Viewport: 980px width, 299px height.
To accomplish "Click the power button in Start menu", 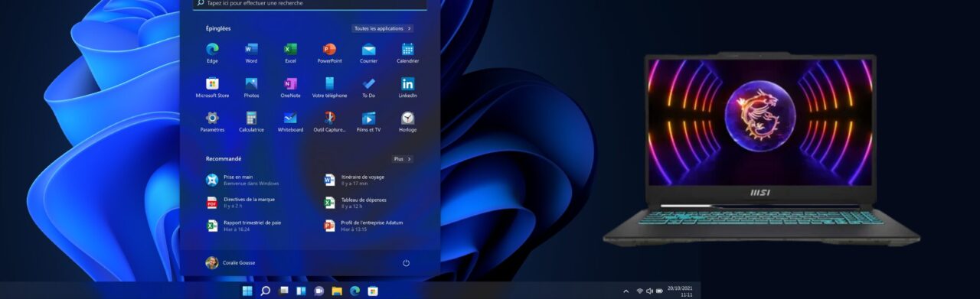I will click(x=406, y=263).
